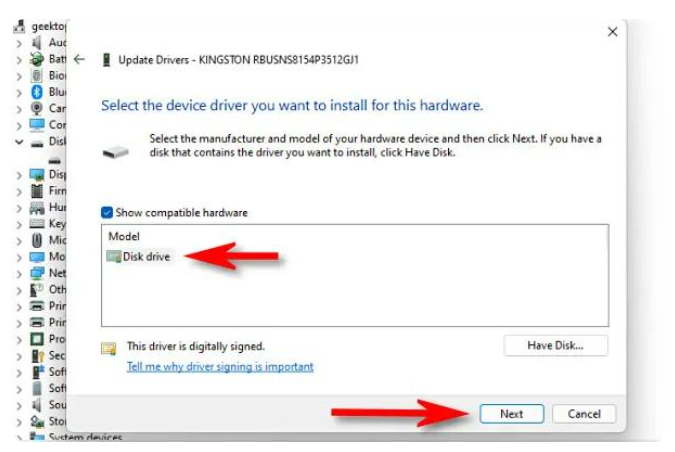Open the Have Disk dialog
The image size is (675, 452).
click(555, 346)
